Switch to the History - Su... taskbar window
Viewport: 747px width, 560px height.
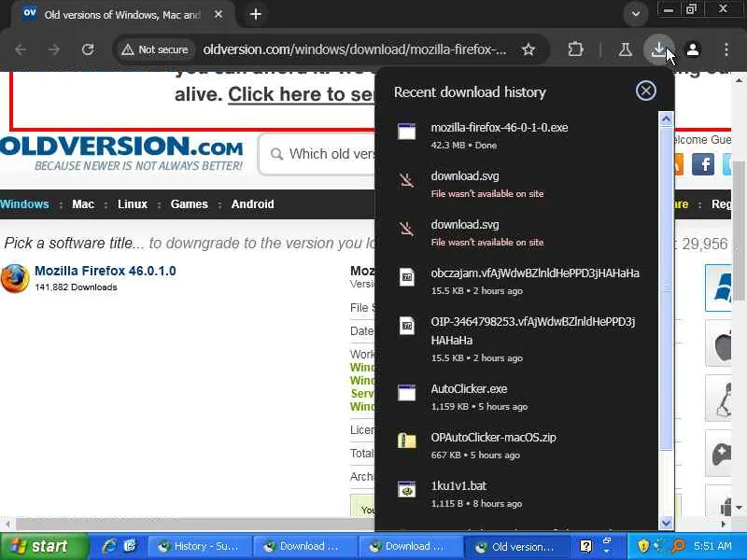[199, 546]
